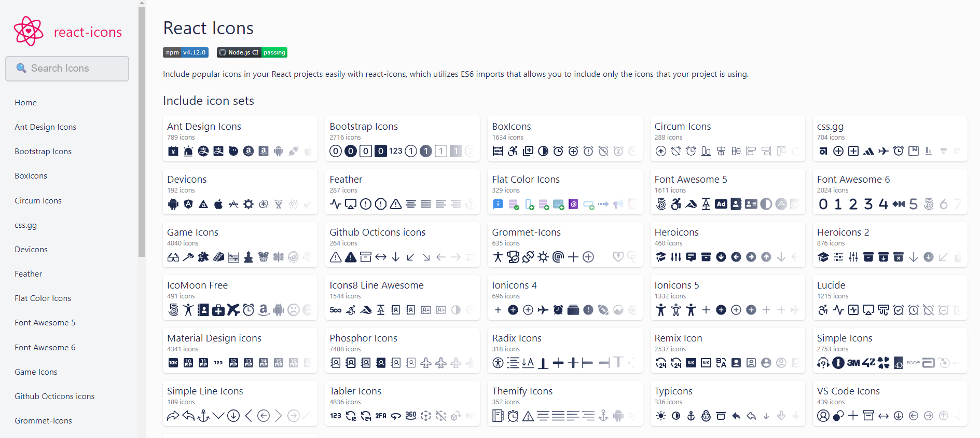Click the first address book icon in Phosphor Icons
This screenshot has height=438, width=980.
coord(336,363)
